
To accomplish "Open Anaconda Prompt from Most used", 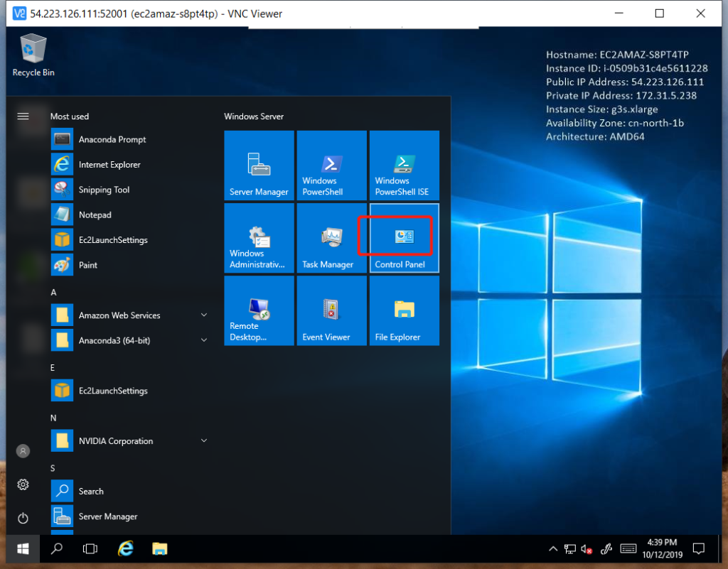I will (x=112, y=140).
